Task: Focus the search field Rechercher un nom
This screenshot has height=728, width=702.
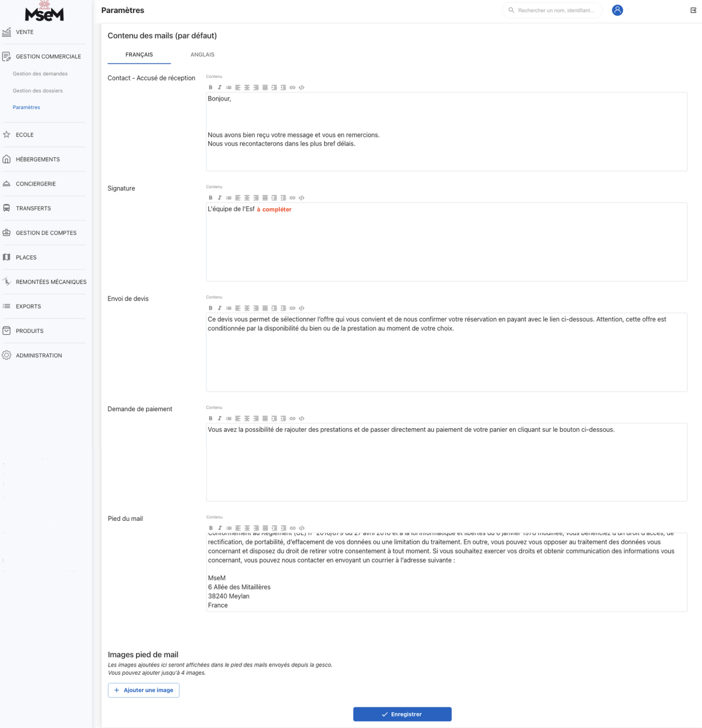Action: [x=556, y=10]
